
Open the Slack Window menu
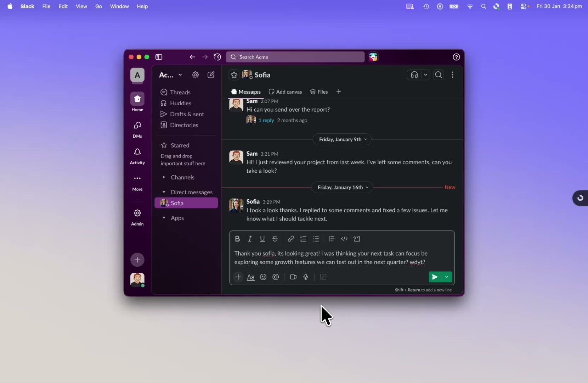point(119,7)
